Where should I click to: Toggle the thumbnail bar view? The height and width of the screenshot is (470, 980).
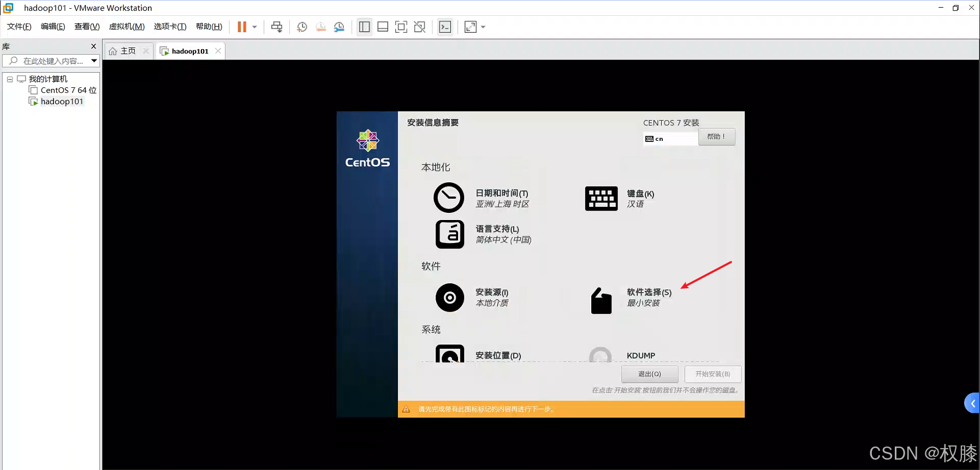[x=383, y=27]
